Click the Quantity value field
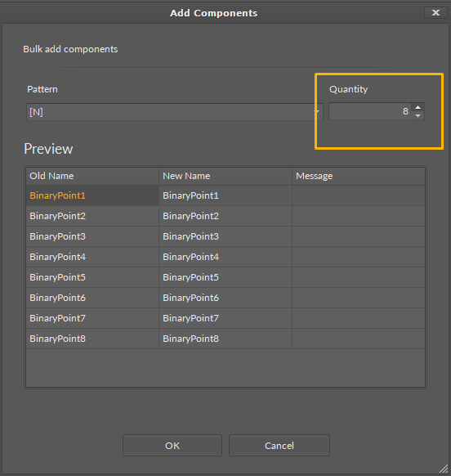Image resolution: width=451 pixels, height=476 pixels. [370, 111]
